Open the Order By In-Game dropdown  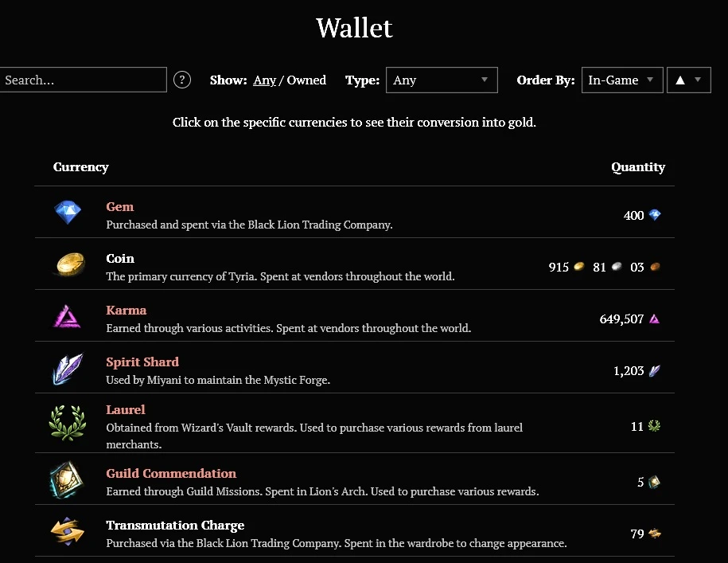(x=621, y=80)
